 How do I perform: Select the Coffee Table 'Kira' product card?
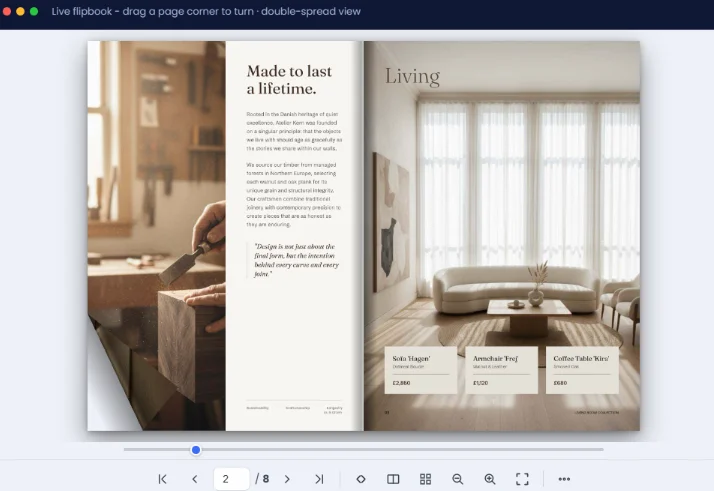[x=582, y=370]
